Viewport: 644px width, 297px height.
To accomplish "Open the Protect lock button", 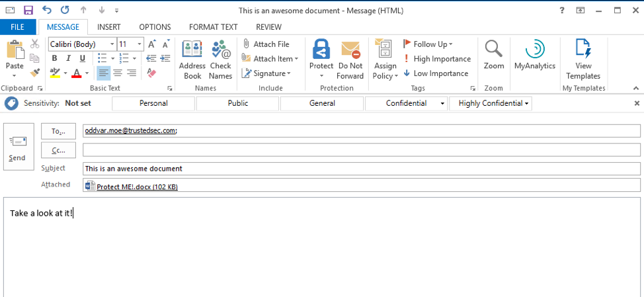I will 321,60.
